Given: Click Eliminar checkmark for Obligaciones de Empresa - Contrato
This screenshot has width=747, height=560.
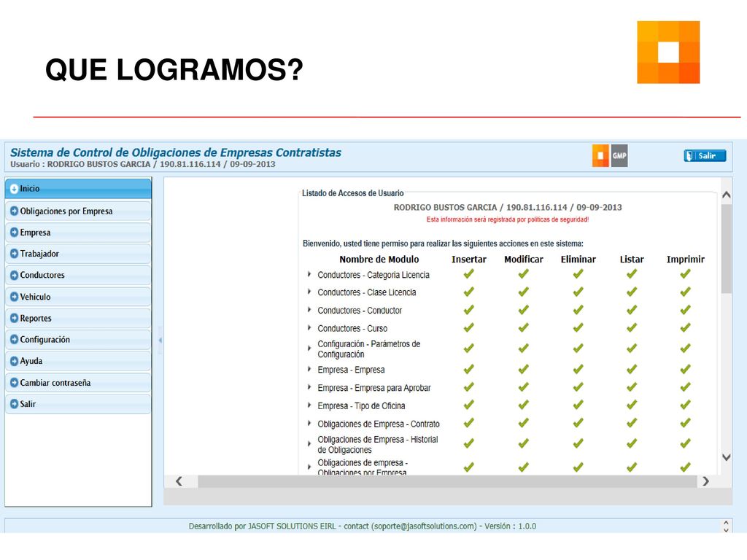Looking at the screenshot, I should click(x=578, y=424).
